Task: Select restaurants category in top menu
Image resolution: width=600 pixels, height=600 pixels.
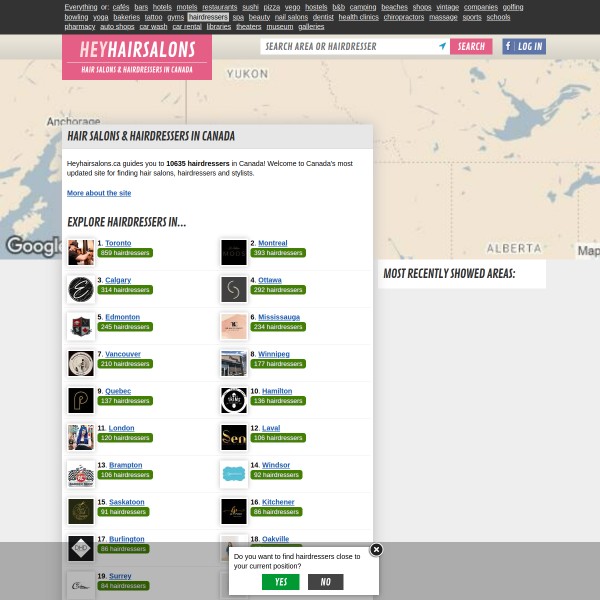Action: [220, 7]
